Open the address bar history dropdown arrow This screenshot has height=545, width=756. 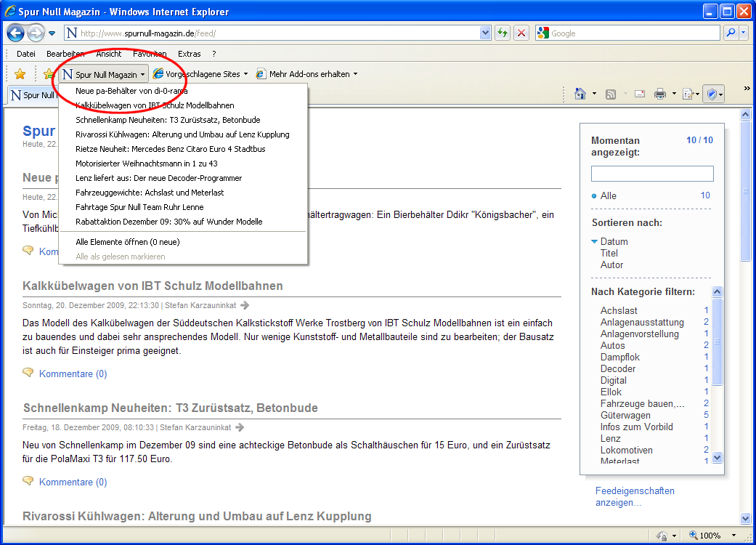pyautogui.click(x=485, y=33)
